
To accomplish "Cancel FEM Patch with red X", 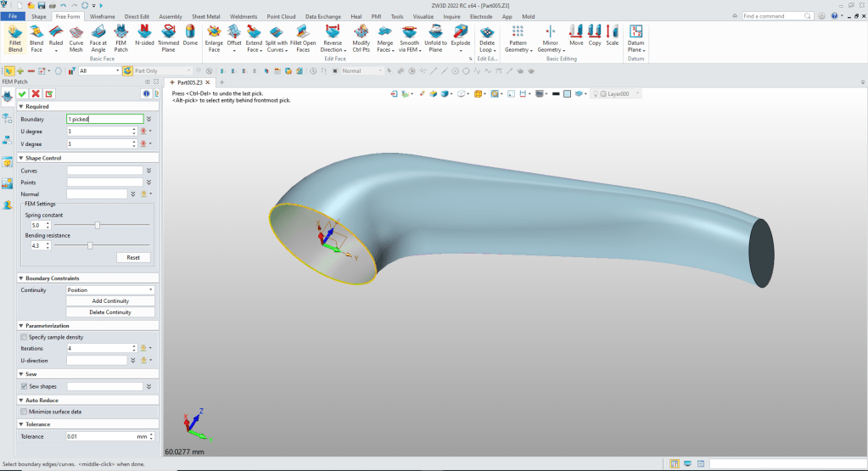I will tap(36, 93).
